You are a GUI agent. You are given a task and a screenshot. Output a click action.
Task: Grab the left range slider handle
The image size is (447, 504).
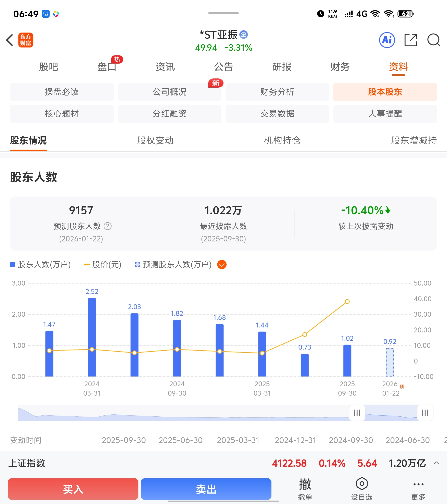pos(357,413)
